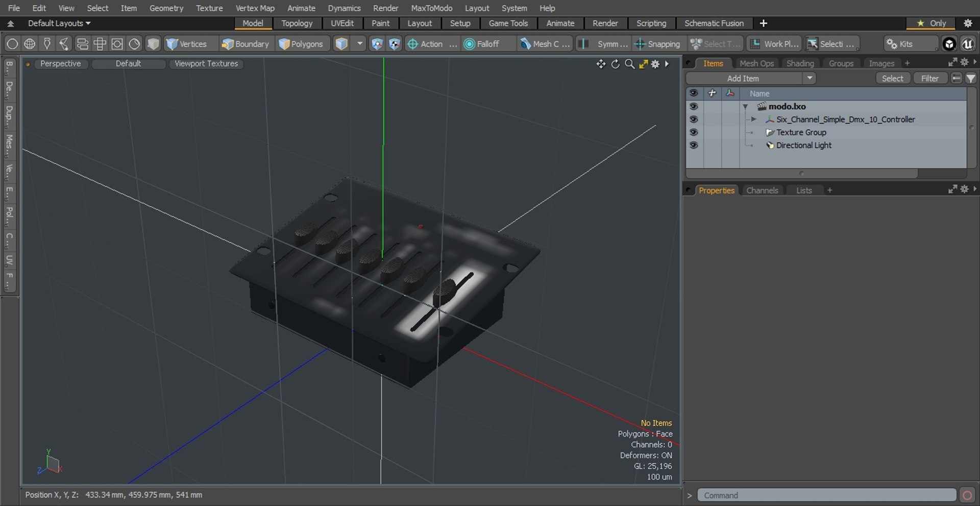Open the Geometry menu
The height and width of the screenshot is (506, 980).
click(166, 8)
